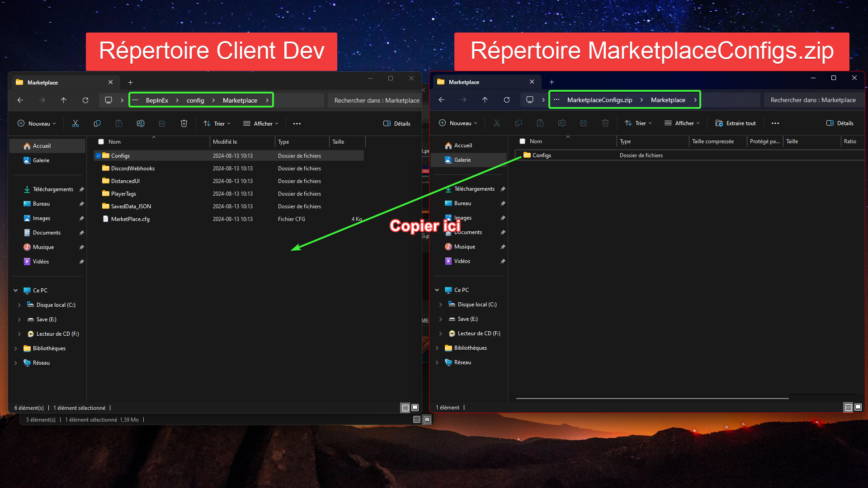Toggle select-all checkbox in right window header

pyautogui.click(x=523, y=141)
